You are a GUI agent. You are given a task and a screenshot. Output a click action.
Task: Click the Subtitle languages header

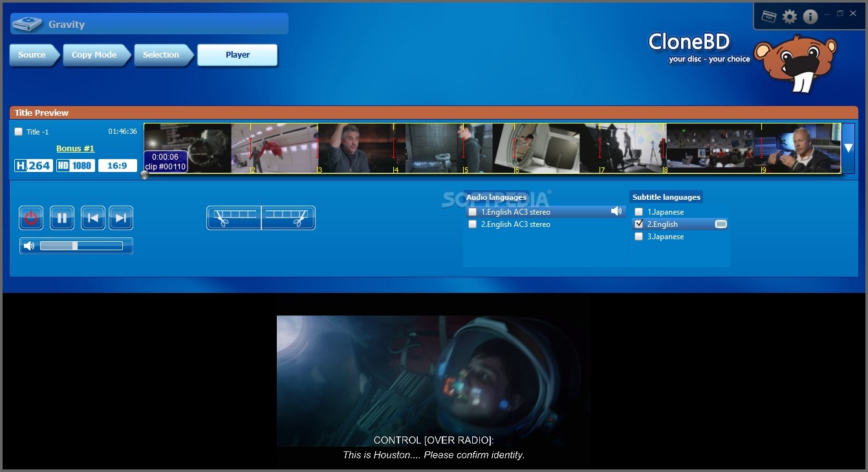(666, 197)
